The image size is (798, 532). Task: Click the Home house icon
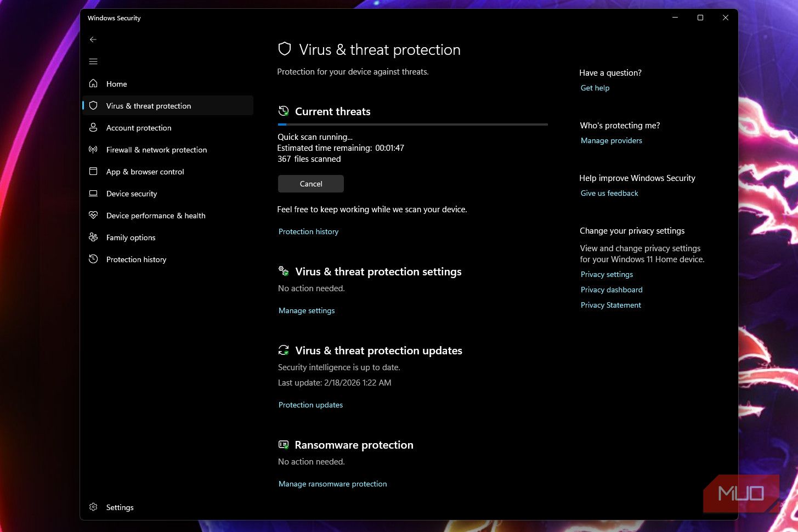(x=93, y=83)
